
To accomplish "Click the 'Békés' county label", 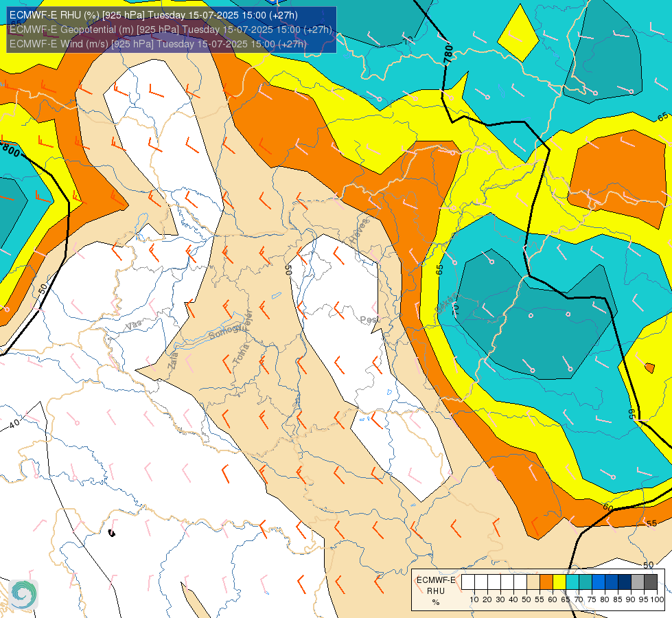I will (x=445, y=304).
